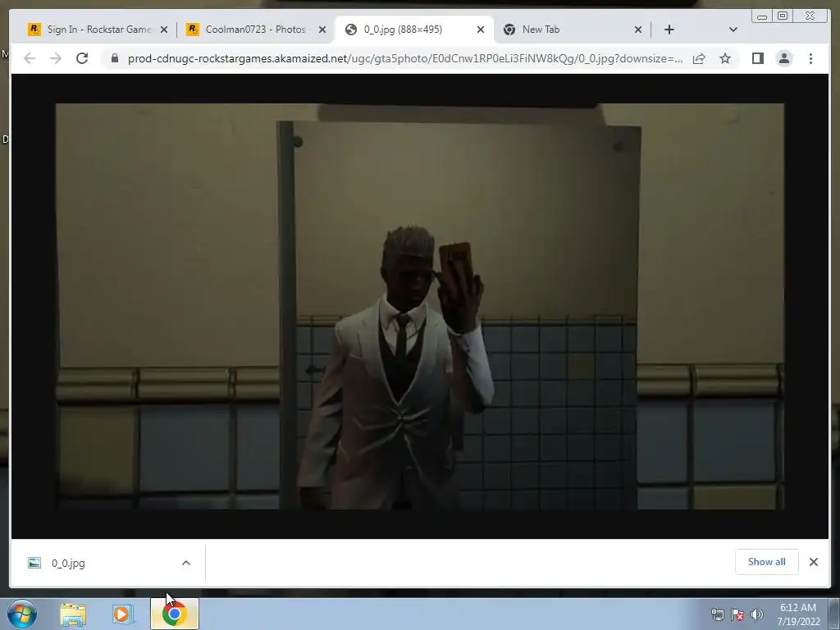Screen dimensions: 840x630
Task: Open network status tray icon
Action: [717, 614]
